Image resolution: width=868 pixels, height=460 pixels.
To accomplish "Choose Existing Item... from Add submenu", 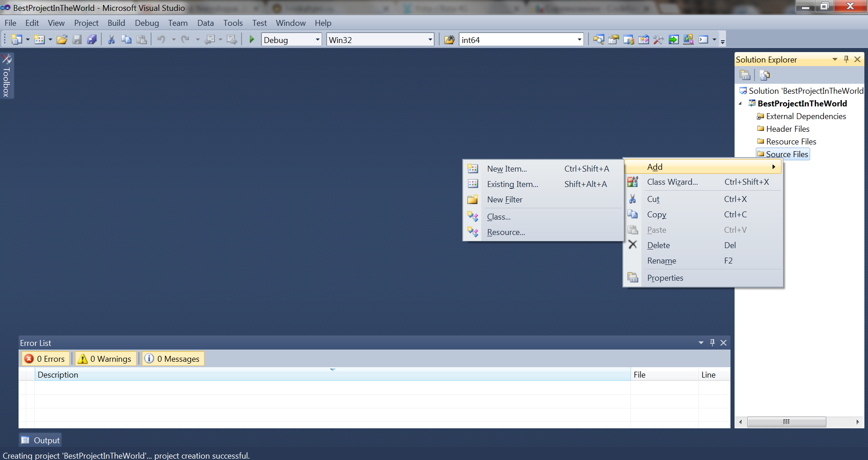I will 543,184.
